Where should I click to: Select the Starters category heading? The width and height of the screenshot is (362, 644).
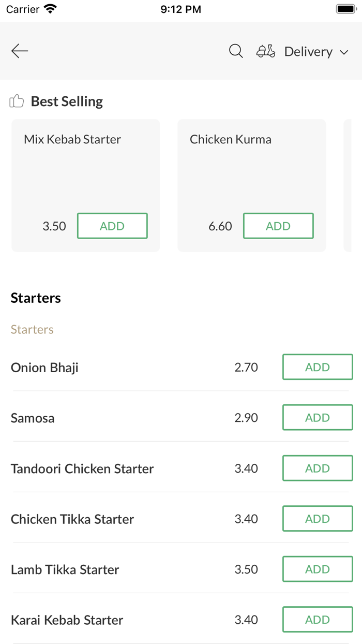click(36, 298)
